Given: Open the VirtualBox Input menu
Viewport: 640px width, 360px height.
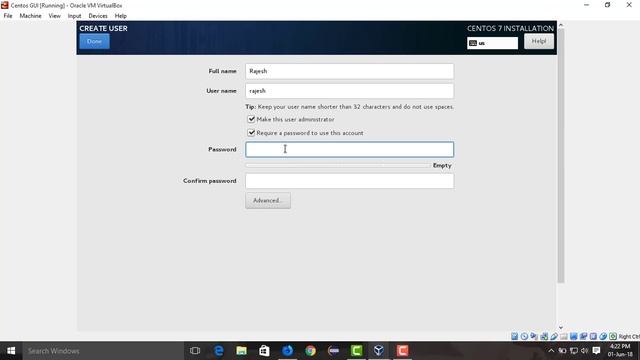Looking at the screenshot, I should [x=74, y=16].
